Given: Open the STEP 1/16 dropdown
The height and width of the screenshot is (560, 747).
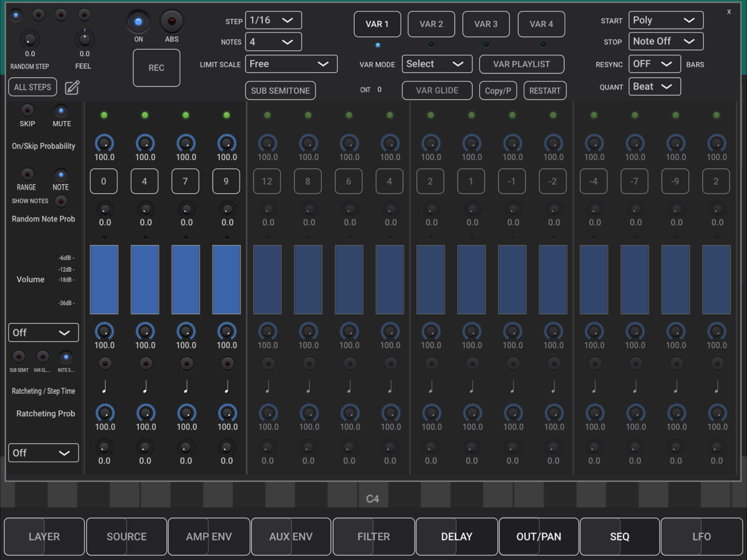Looking at the screenshot, I should click(x=273, y=20).
